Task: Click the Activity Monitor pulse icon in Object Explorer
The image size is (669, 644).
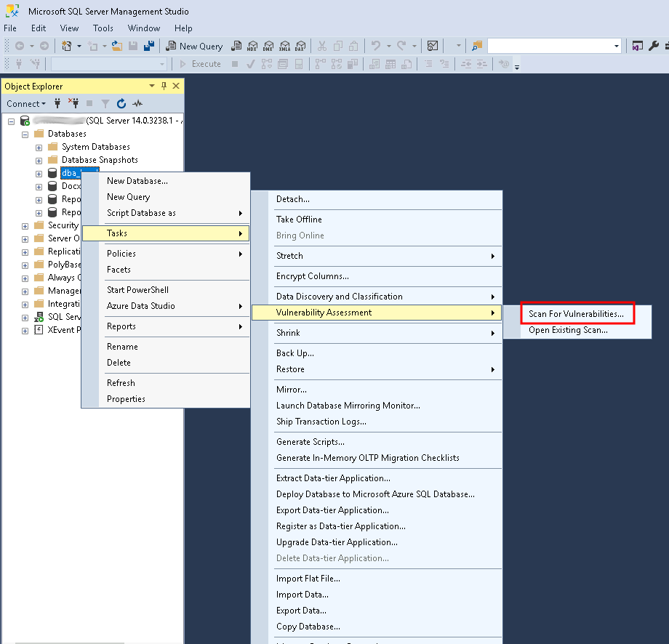Action: pyautogui.click(x=137, y=103)
